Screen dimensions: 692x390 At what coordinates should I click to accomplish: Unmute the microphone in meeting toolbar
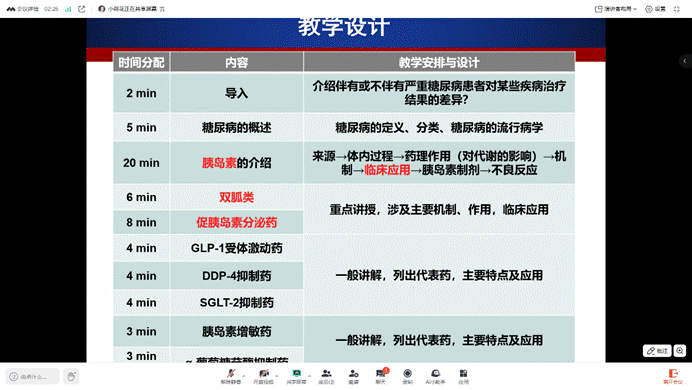tap(230, 376)
